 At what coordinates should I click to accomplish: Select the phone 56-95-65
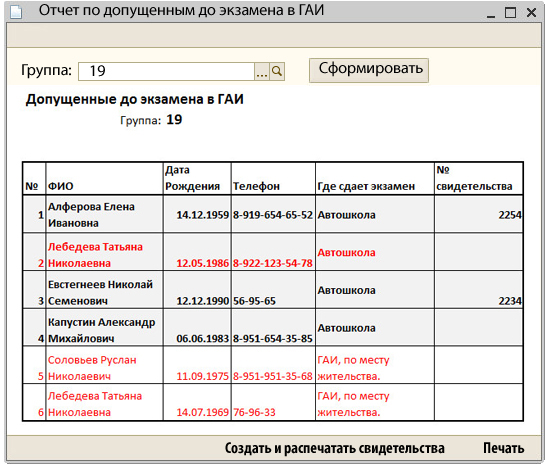point(254,301)
